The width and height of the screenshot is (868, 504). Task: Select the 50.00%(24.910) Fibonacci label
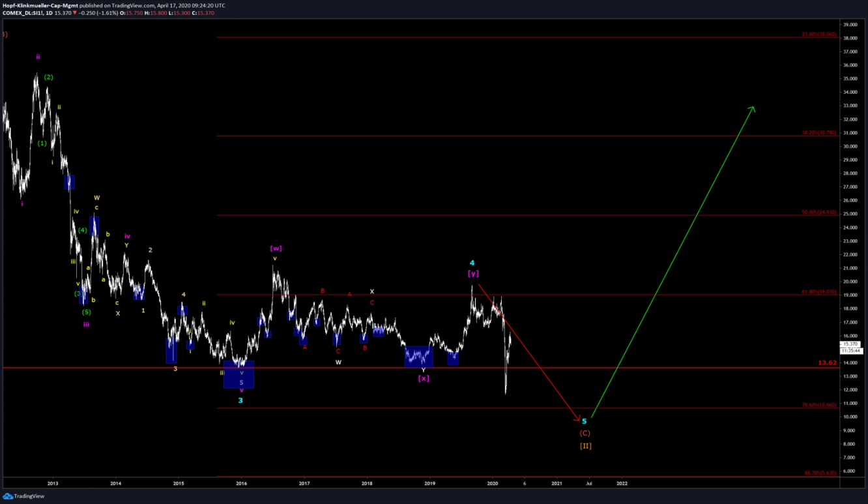pos(819,213)
